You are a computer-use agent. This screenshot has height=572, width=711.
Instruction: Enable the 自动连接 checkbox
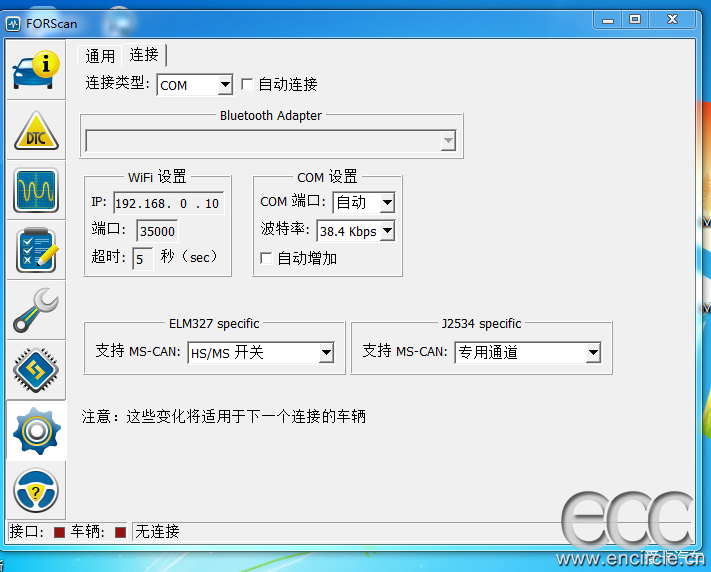click(x=247, y=85)
